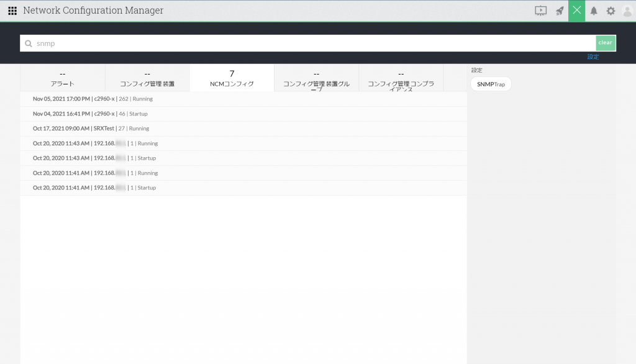636x364 pixels.
Task: Close search with the green X icon
Action: 576,11
